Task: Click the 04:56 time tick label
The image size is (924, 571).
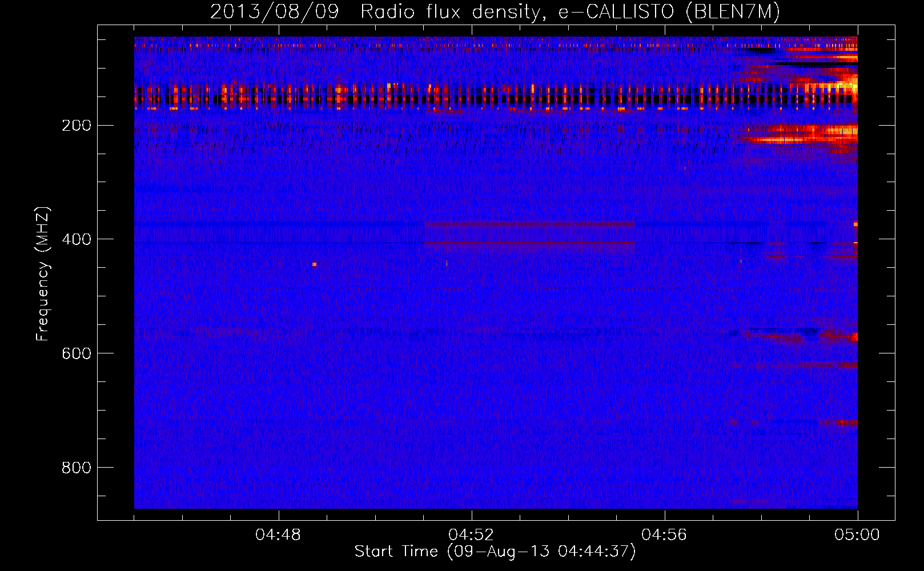Action: point(664,535)
